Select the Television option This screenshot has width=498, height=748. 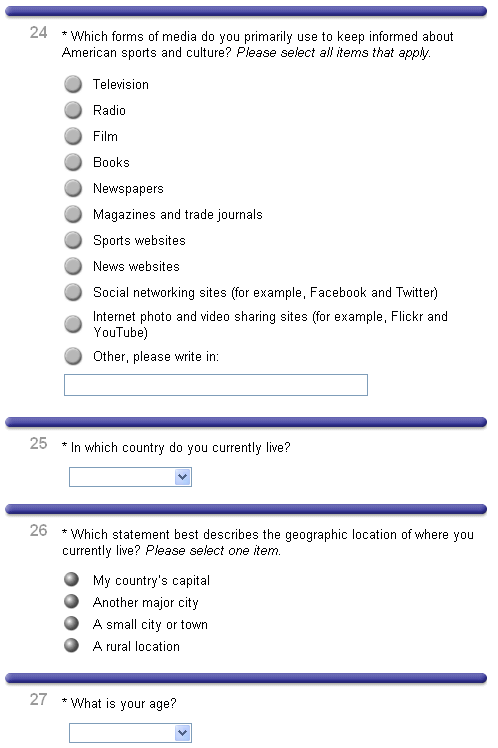(73, 84)
